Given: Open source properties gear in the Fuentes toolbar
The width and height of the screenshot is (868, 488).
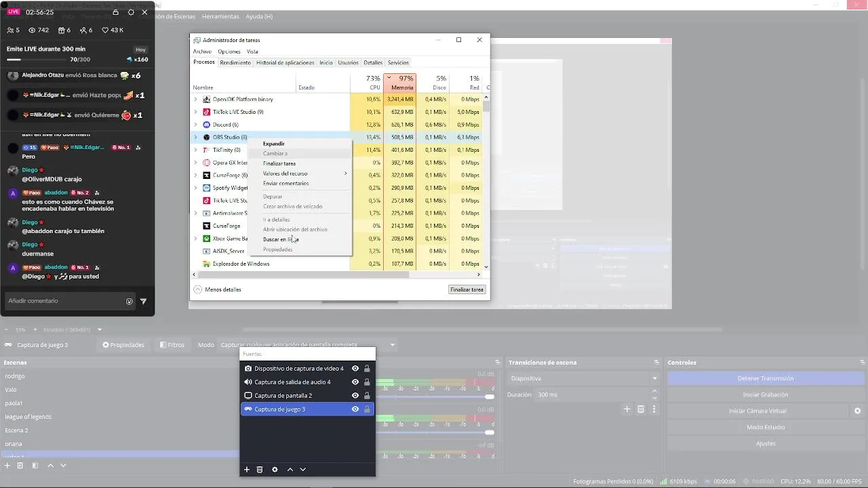Looking at the screenshot, I should click(275, 469).
